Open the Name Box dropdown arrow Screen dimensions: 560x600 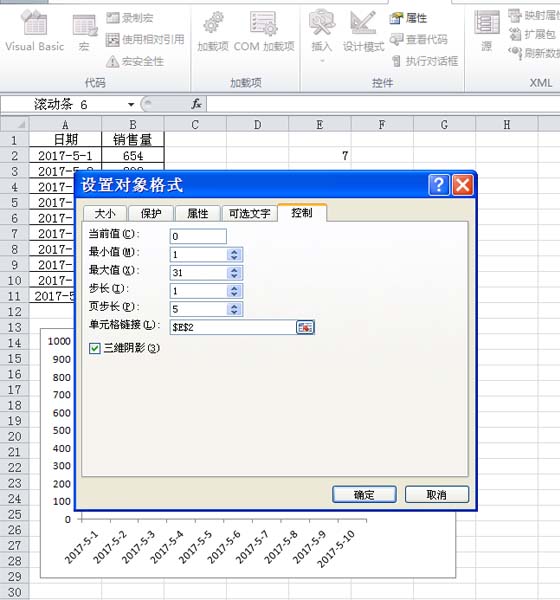131,104
